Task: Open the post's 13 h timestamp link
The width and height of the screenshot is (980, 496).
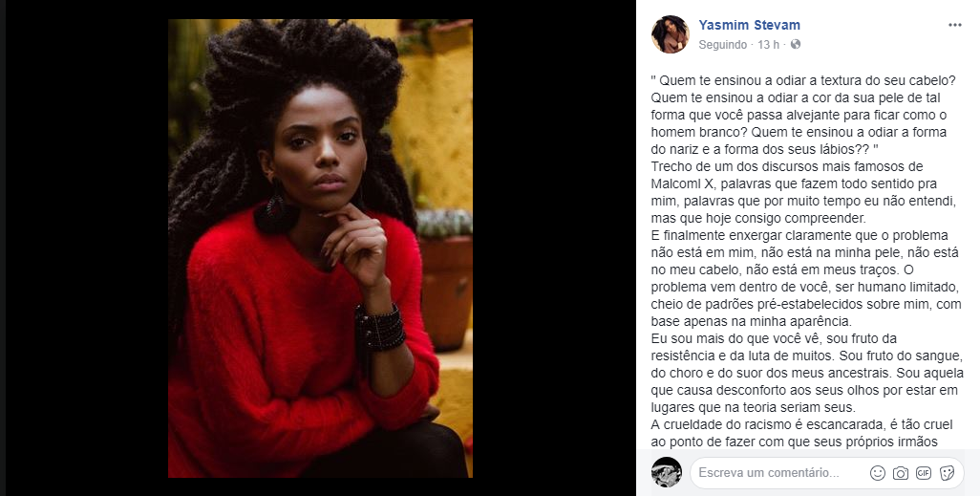Action: point(768,45)
